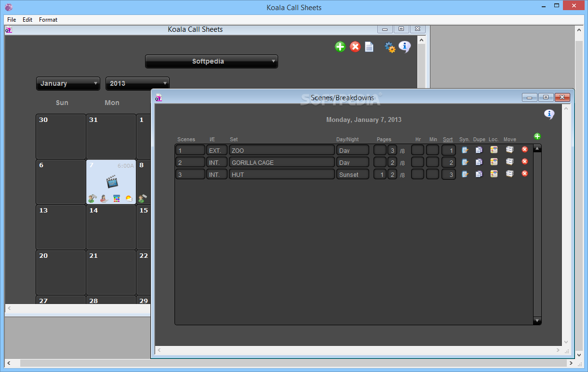This screenshot has height=372, width=588.
Task: Open the File menu
Action: tap(12, 20)
